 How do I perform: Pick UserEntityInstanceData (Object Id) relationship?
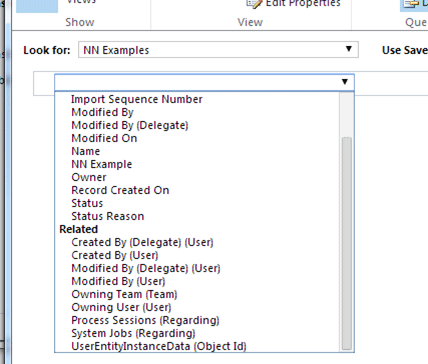tap(159, 346)
